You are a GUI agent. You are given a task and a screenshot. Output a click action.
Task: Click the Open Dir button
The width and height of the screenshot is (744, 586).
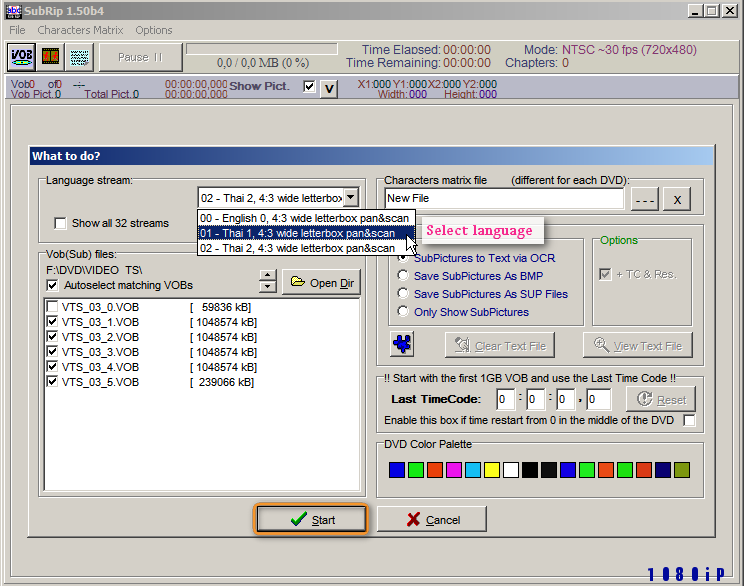click(322, 283)
